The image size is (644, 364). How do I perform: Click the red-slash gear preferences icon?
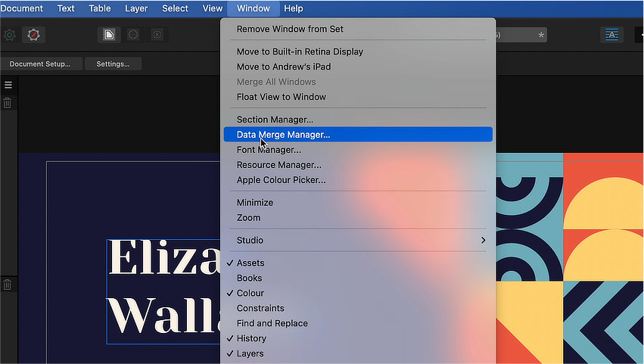pyautogui.click(x=34, y=35)
